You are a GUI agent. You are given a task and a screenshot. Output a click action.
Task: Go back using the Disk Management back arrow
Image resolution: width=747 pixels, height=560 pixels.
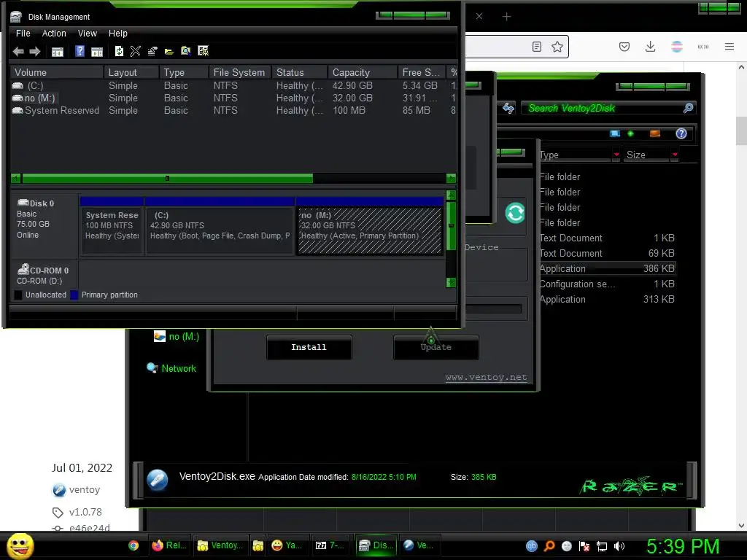click(x=18, y=52)
